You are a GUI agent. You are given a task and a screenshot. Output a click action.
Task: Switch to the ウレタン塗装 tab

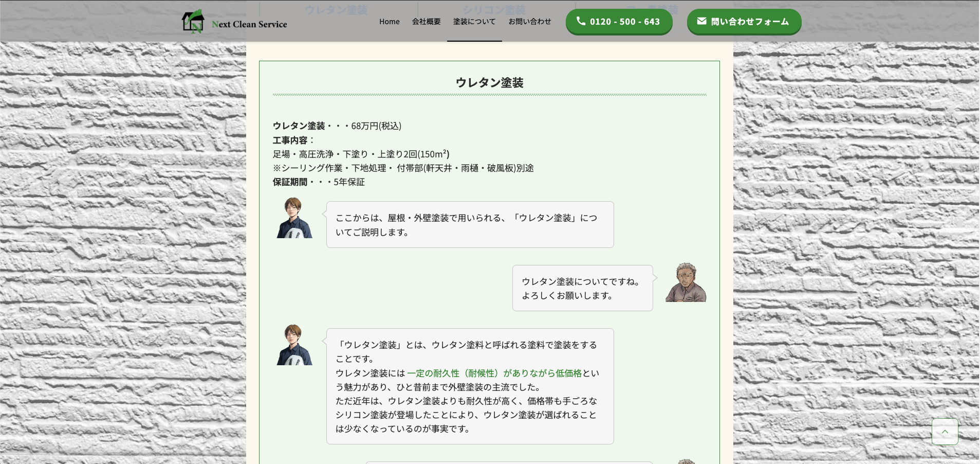[x=337, y=9]
